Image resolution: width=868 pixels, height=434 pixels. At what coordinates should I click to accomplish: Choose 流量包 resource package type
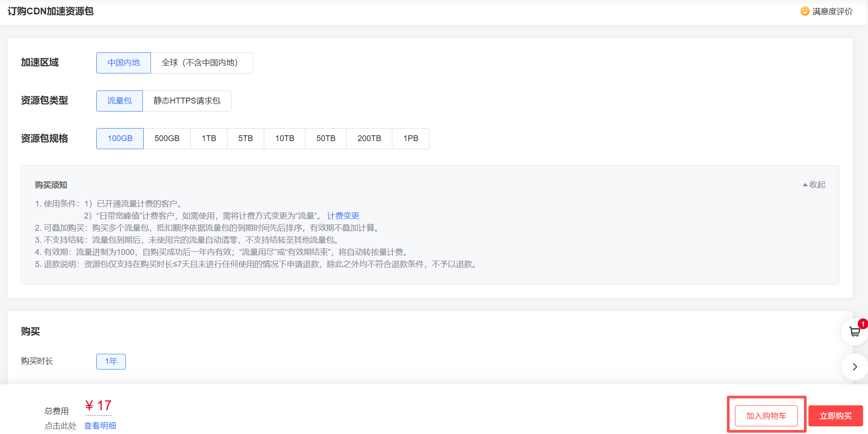120,101
